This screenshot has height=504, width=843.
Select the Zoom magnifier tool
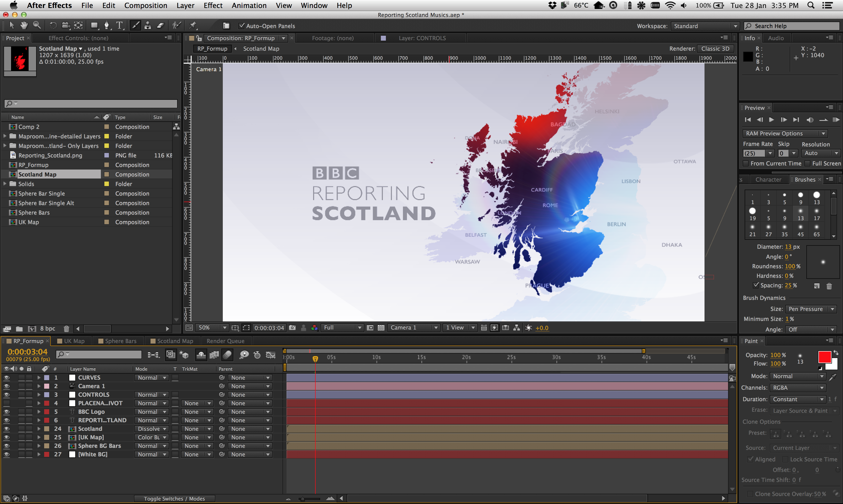(x=37, y=26)
